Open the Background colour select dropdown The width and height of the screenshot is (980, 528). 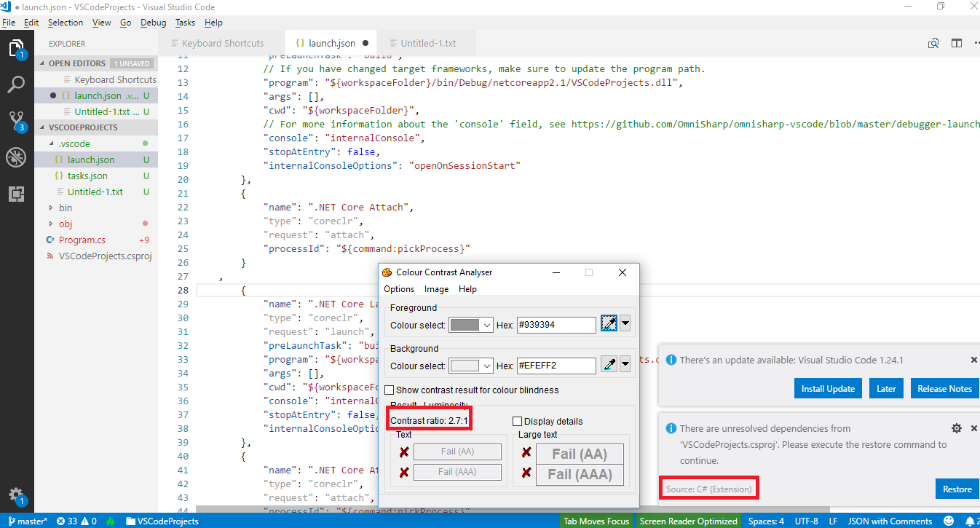(x=472, y=366)
